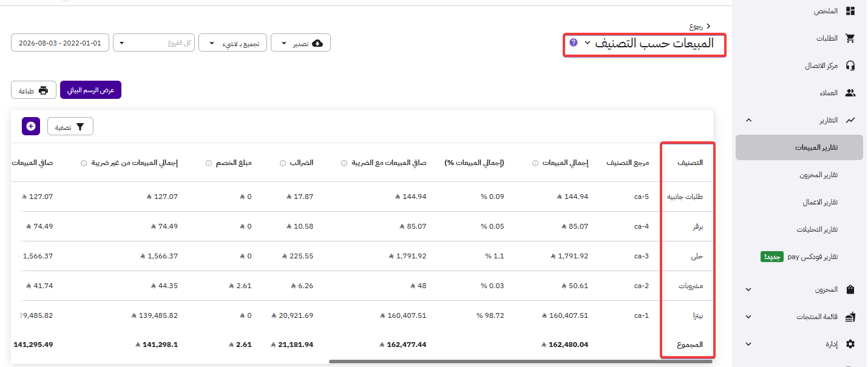The height and width of the screenshot is (367, 868).
Task: Expand the المخزون sidebar section
Action: coord(748,290)
